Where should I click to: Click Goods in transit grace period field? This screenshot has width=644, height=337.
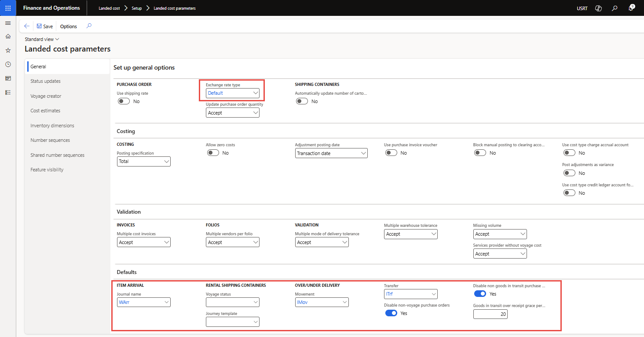490,314
